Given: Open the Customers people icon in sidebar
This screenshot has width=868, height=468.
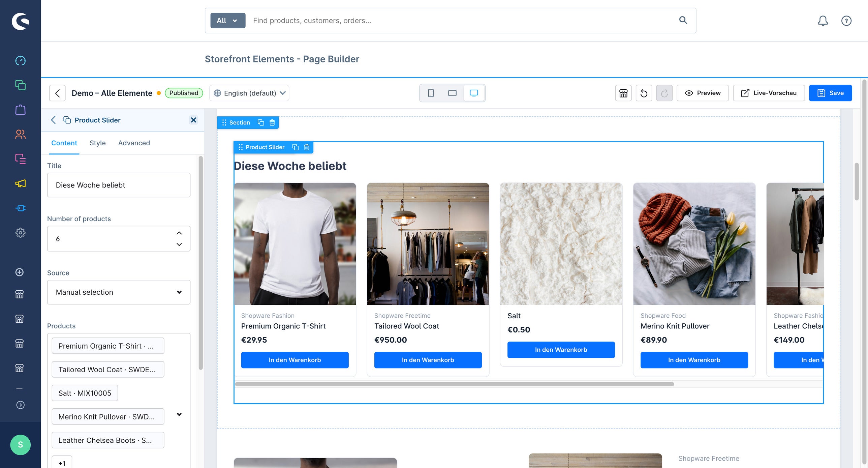Looking at the screenshot, I should tap(20, 135).
